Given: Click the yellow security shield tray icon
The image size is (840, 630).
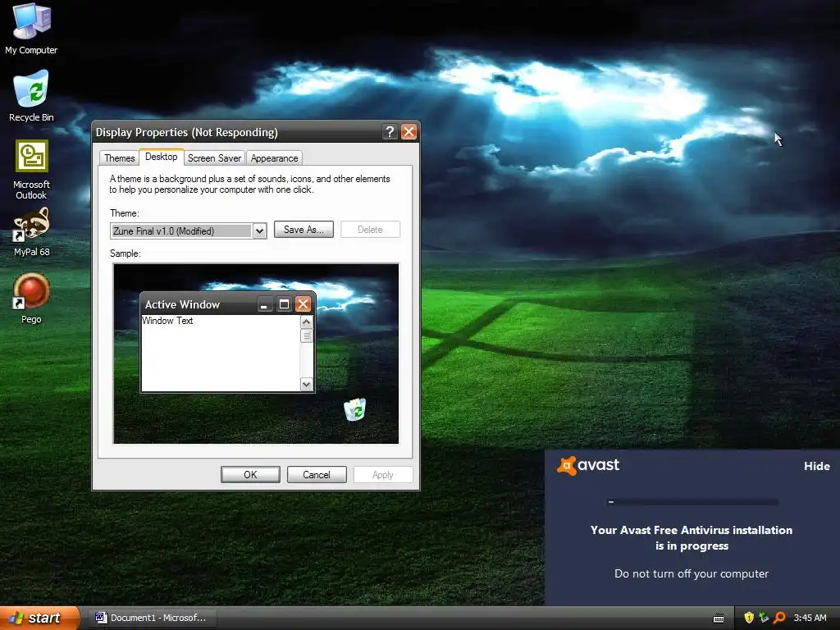Looking at the screenshot, I should [749, 618].
